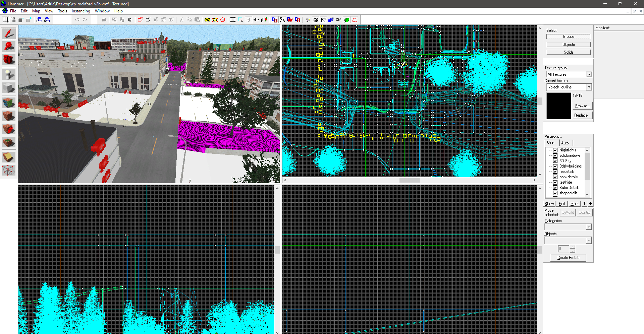Click the Groups select button
Image resolution: width=644 pixels, height=334 pixels.
click(569, 37)
